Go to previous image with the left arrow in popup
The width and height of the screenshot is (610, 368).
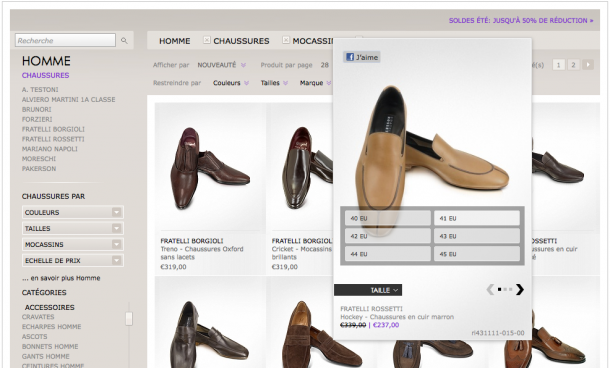tap(490, 289)
